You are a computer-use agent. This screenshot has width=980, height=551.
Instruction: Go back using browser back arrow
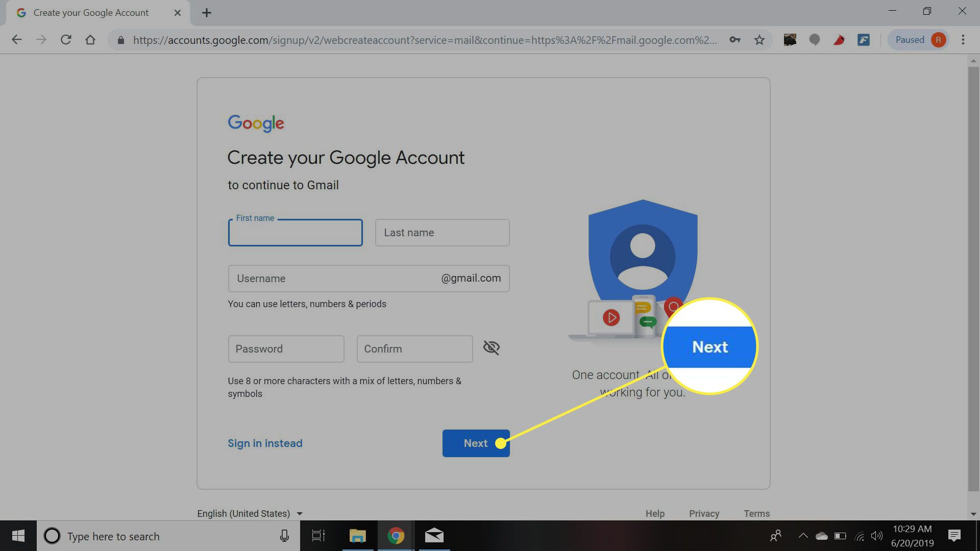(x=17, y=40)
